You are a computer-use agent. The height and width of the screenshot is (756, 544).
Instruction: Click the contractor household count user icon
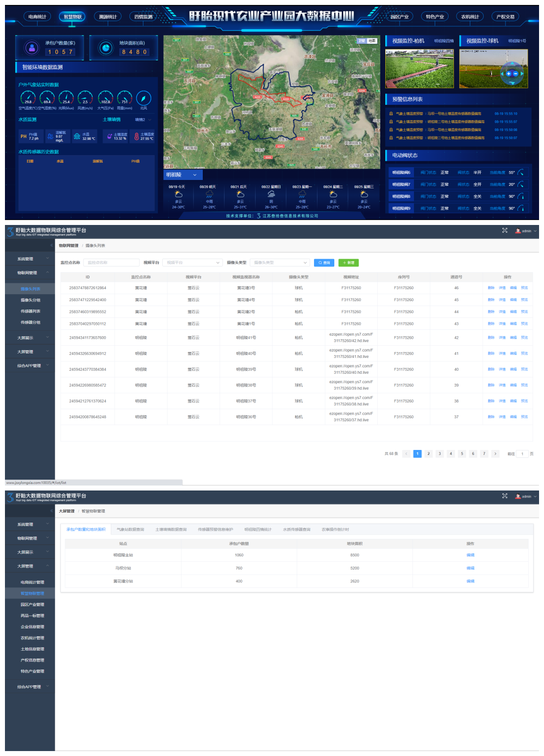tap(32, 48)
